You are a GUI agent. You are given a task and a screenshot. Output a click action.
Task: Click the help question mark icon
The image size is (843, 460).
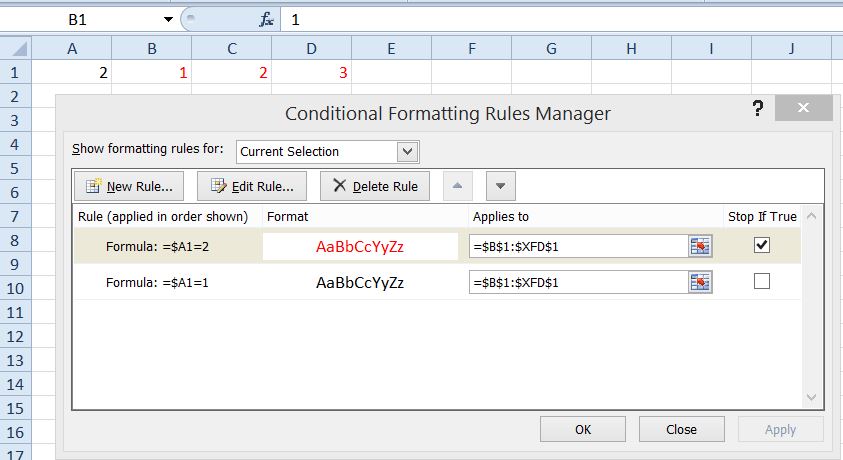pyautogui.click(x=759, y=110)
